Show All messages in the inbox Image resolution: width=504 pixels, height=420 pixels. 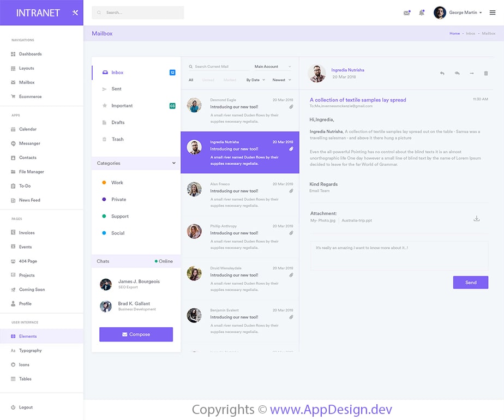(192, 80)
